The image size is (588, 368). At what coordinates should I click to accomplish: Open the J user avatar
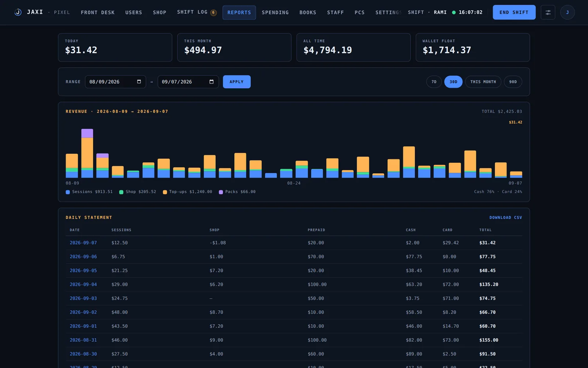point(567,12)
